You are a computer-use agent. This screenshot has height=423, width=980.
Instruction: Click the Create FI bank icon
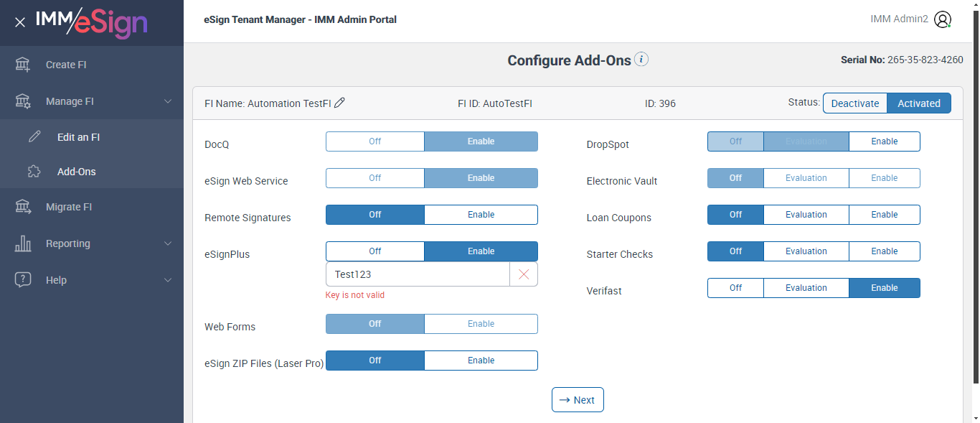[x=23, y=65]
